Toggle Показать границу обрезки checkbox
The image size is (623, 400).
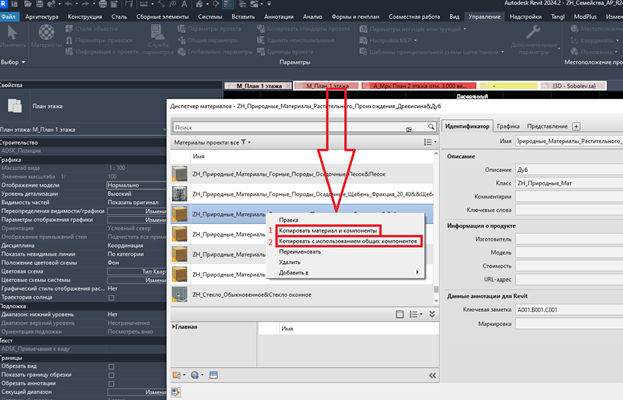click(x=111, y=375)
